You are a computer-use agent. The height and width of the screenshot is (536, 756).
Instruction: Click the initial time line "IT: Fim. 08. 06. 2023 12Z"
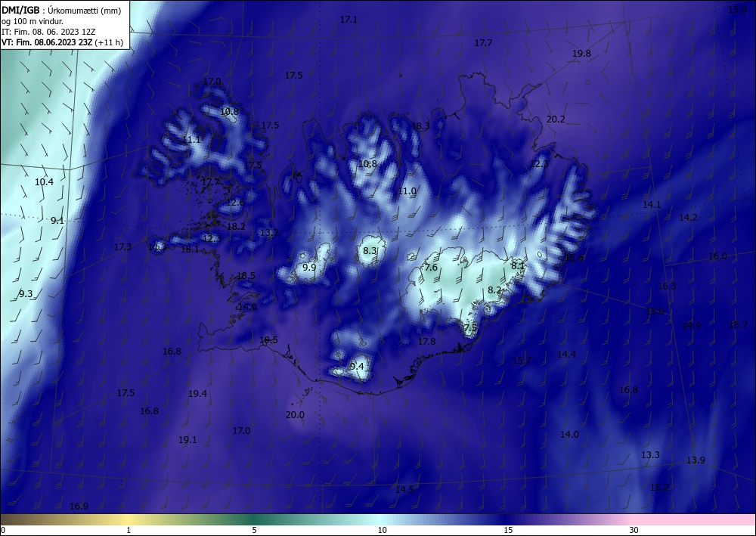pos(48,32)
